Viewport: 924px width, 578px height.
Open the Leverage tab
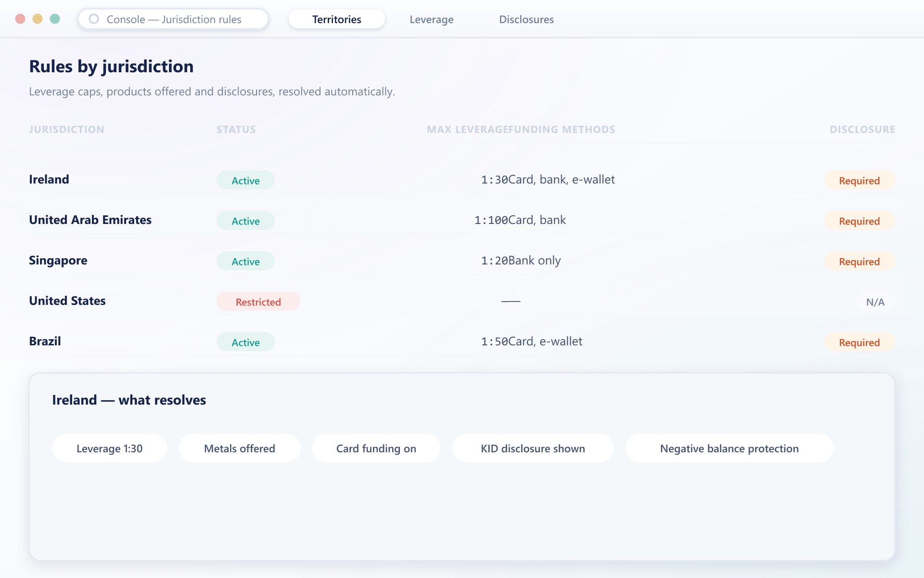tap(432, 19)
